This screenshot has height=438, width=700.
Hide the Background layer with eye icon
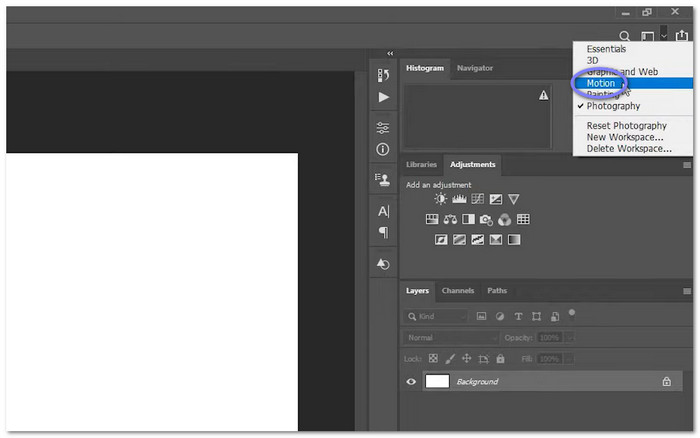pos(411,382)
